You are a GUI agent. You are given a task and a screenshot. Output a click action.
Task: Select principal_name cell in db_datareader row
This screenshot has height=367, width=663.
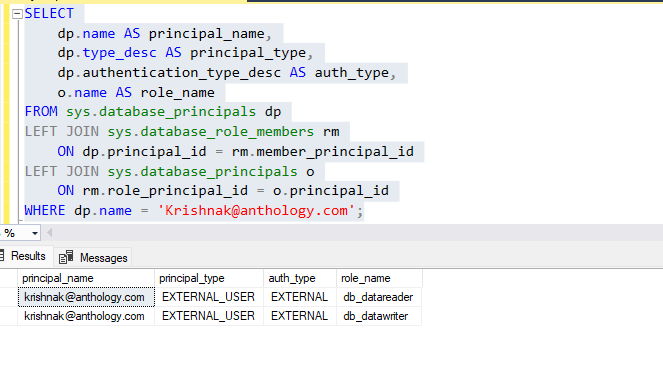tap(86, 297)
